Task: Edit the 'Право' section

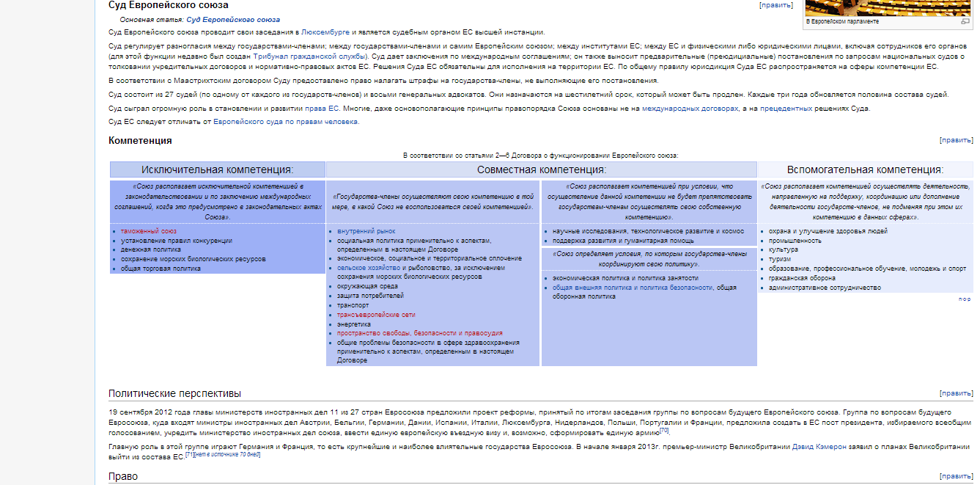Action: [x=957, y=476]
